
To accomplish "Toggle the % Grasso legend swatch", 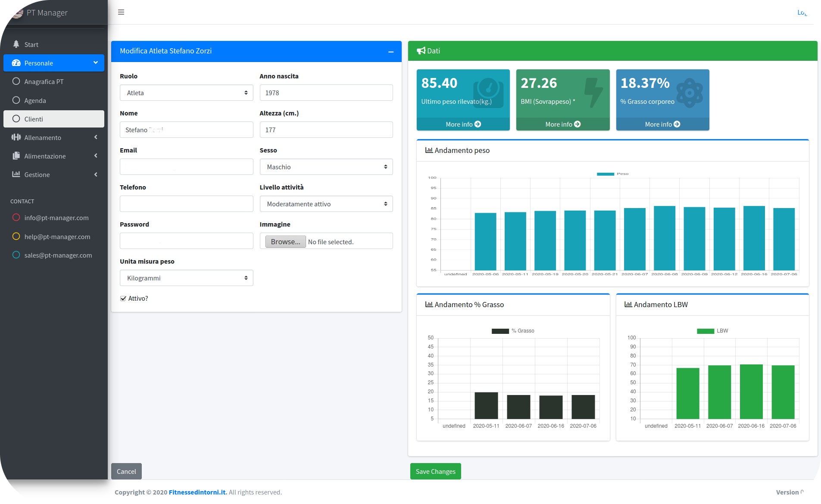I will click(500, 331).
